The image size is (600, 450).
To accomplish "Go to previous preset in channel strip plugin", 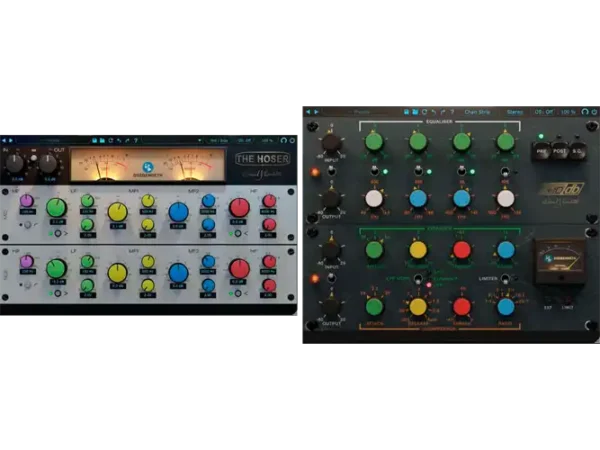I will 308,112.
